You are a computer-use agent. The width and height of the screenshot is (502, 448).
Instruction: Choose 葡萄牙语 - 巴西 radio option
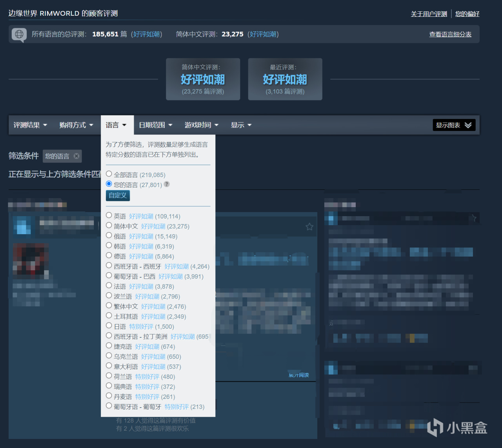point(109,275)
